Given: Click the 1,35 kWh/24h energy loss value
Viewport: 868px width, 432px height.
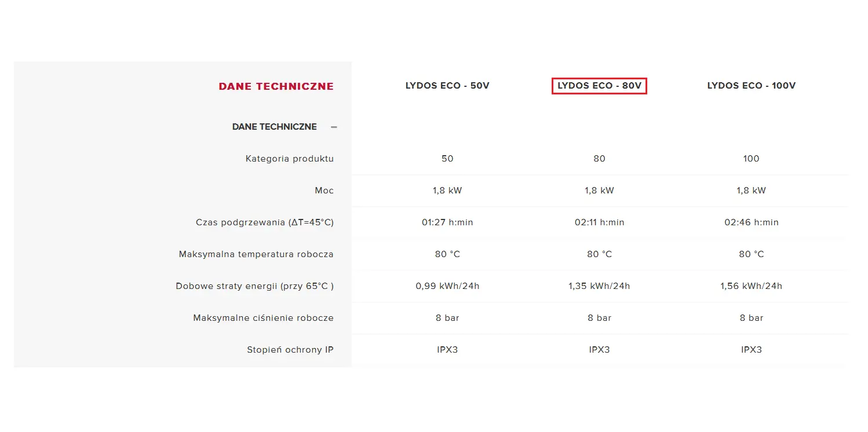Looking at the screenshot, I should 599,286.
